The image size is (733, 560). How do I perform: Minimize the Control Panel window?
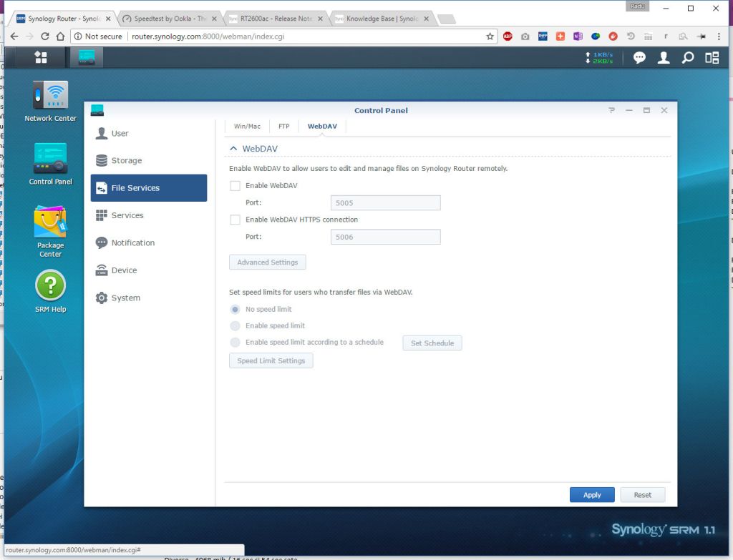coord(629,110)
